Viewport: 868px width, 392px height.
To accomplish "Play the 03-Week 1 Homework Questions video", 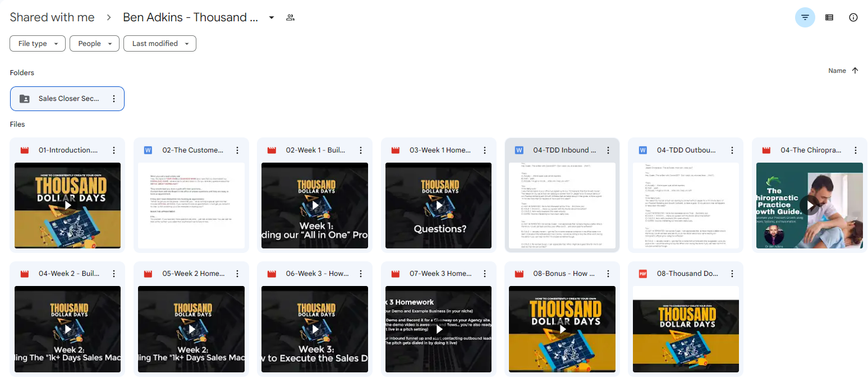I will (x=439, y=205).
